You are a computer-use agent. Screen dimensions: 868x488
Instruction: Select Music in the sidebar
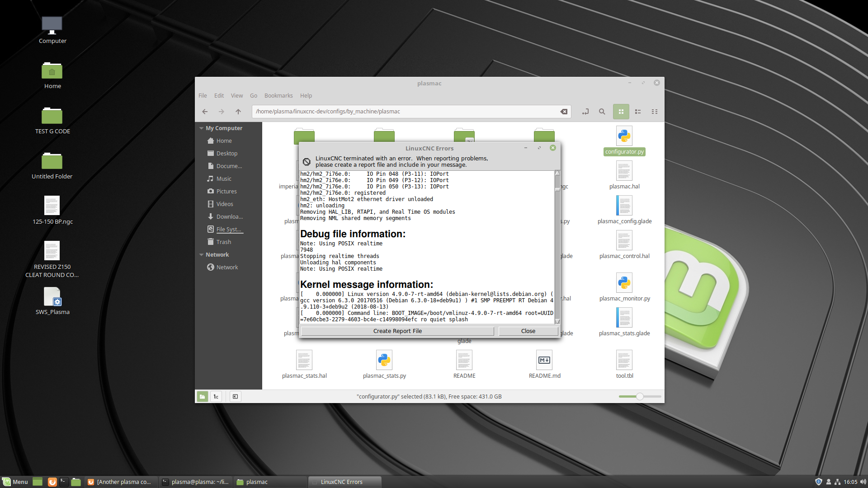223,179
